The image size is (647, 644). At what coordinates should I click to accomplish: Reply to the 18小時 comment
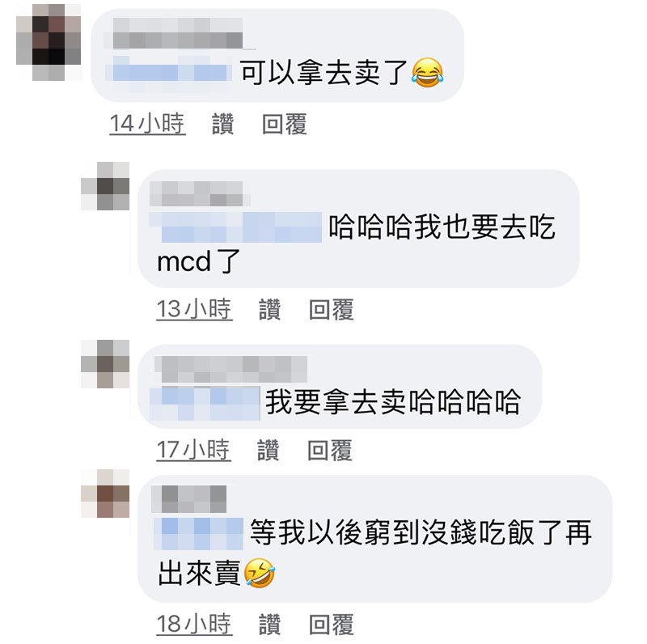[332, 624]
